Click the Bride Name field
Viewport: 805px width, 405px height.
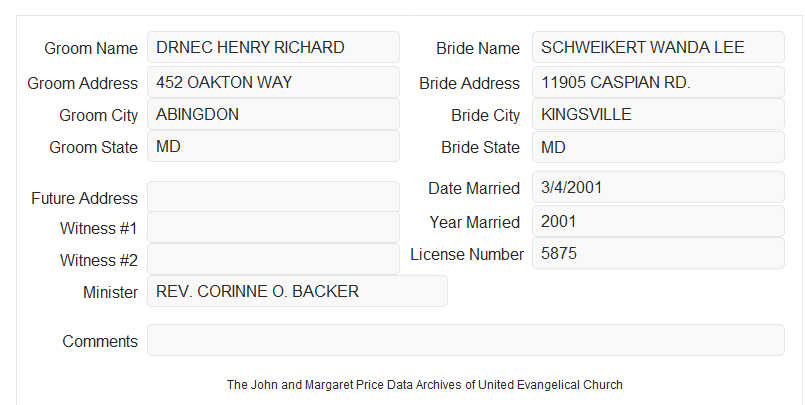point(658,47)
